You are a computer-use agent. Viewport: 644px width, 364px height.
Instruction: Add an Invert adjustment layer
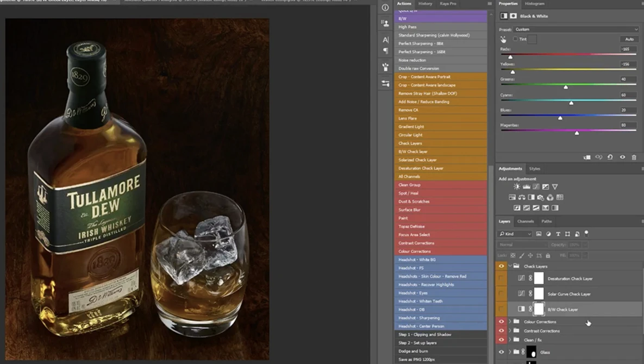517,208
